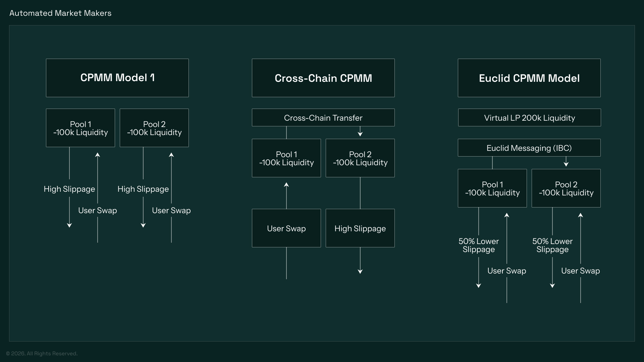This screenshot has width=644, height=362.
Task: Click Pool 2 box under Euclid Messaging
Action: point(566,188)
